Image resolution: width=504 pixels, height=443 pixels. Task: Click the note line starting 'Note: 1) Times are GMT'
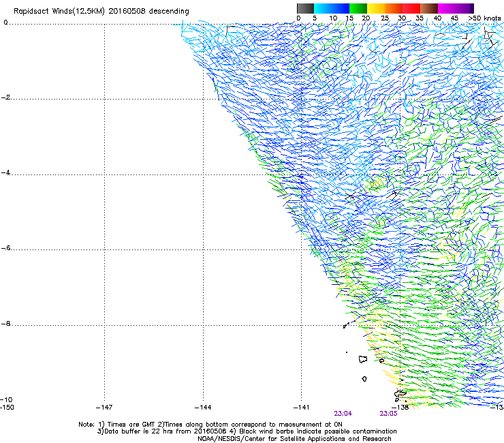[x=210, y=425]
